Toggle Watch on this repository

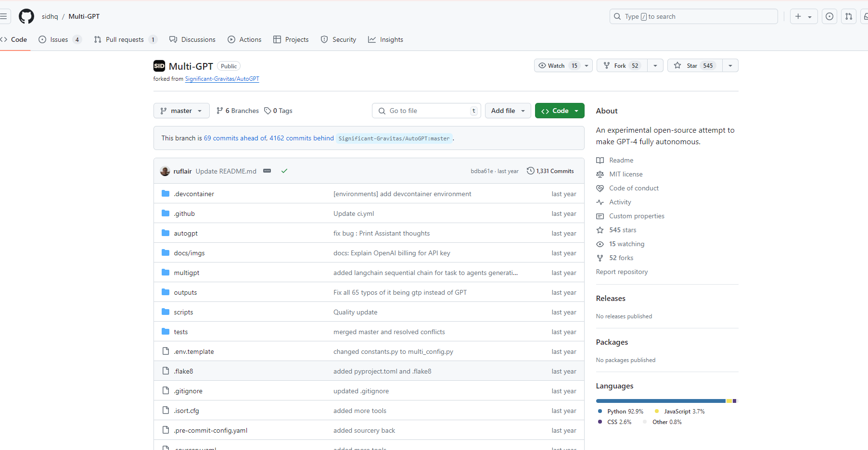pos(557,65)
